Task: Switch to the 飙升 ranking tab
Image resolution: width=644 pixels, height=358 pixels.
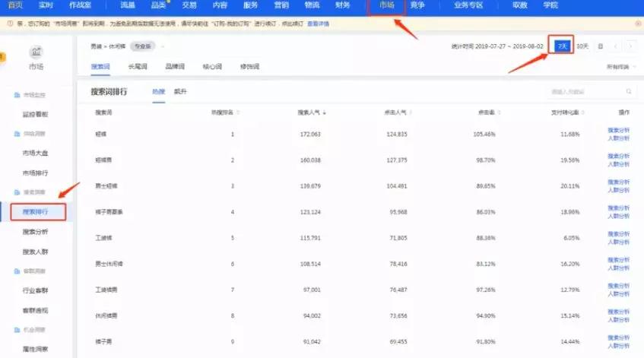Action: 180,92
